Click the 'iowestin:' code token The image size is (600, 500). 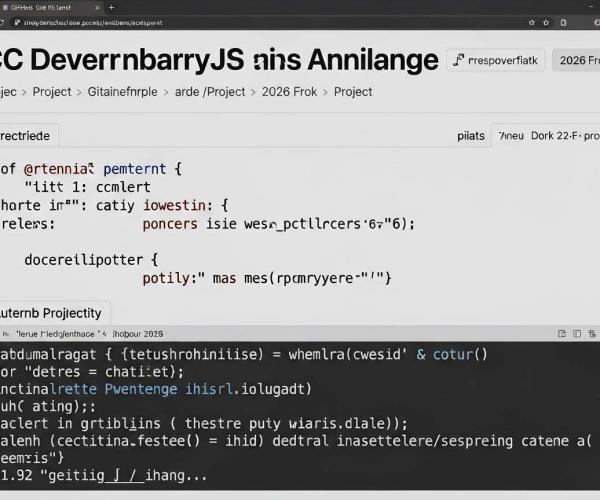tap(178, 205)
